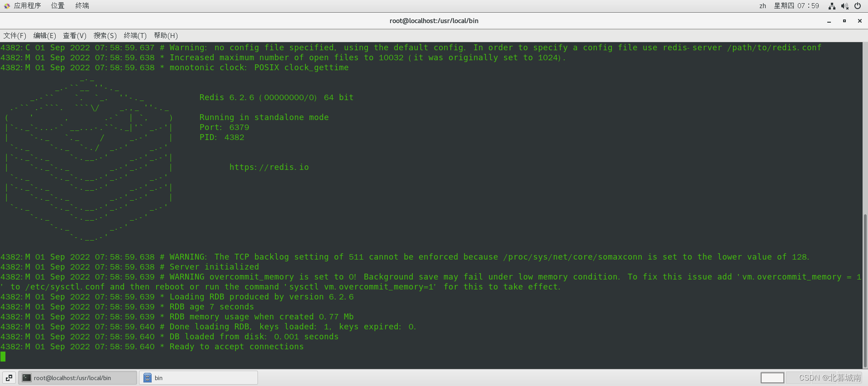The image size is (868, 386).
Task: Click the power icon in top panel
Action: coord(857,6)
